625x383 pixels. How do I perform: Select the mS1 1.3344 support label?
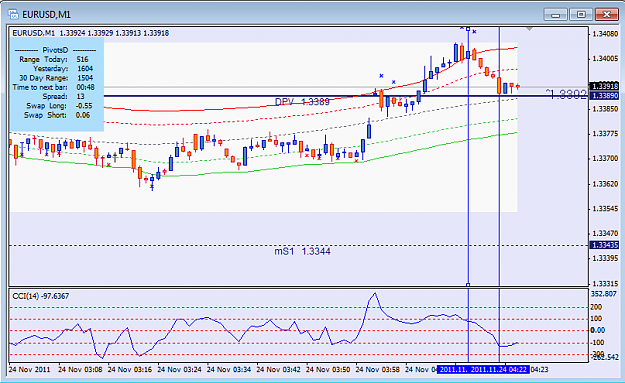302,251
